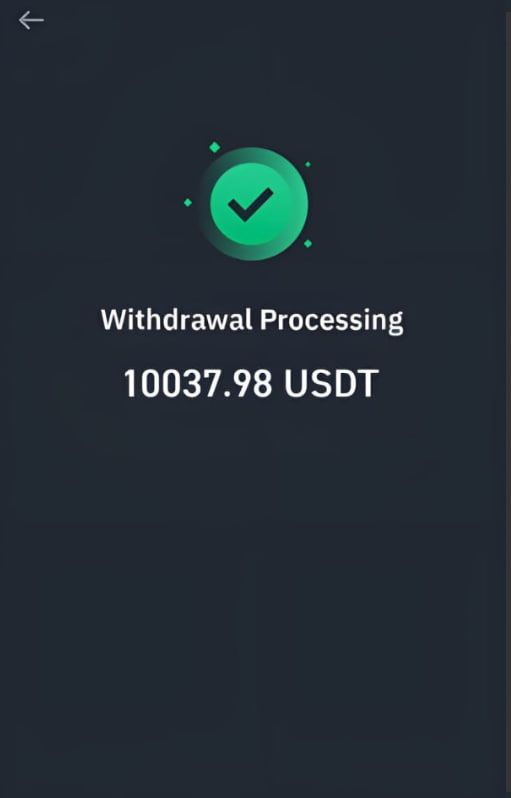
Task: Tap the large diamond sparkle above the circle
Action: (x=215, y=148)
